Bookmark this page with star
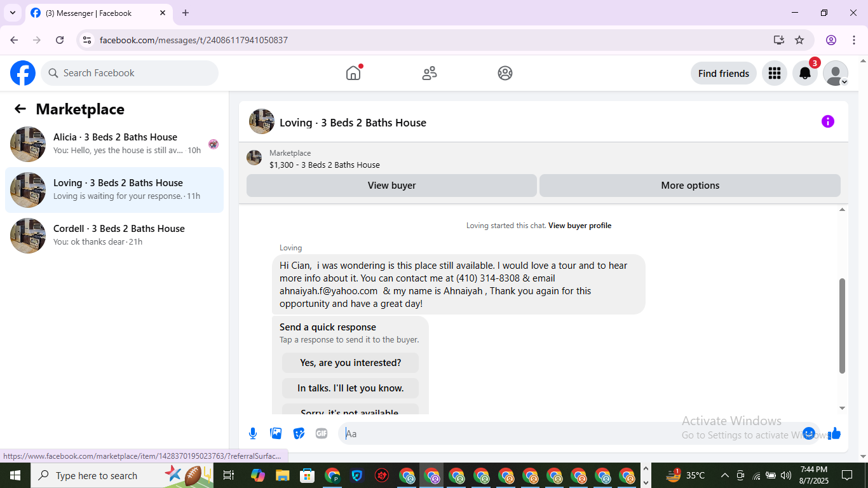Viewport: 868px width, 488px height. coord(799,40)
